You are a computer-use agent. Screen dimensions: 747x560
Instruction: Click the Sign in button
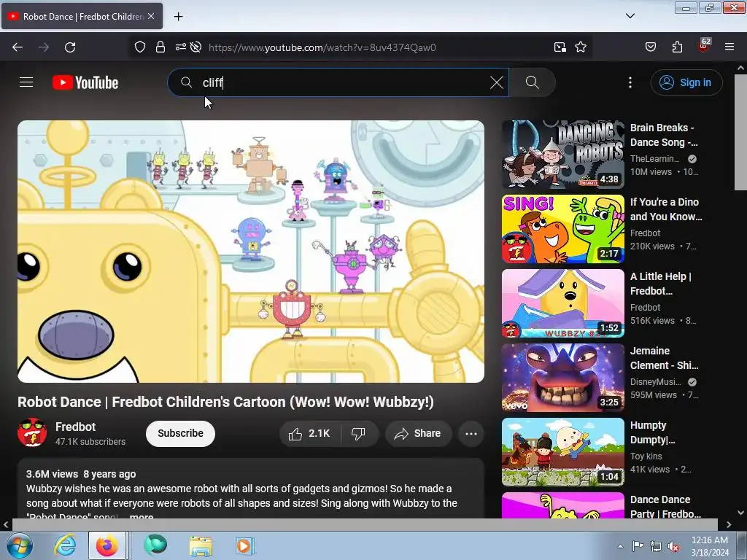[686, 82]
